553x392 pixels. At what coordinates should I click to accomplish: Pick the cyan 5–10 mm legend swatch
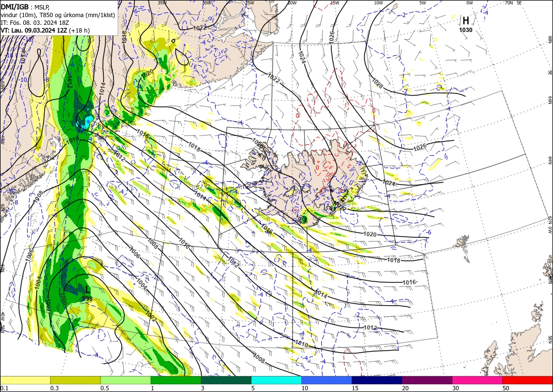pyautogui.click(x=276, y=380)
